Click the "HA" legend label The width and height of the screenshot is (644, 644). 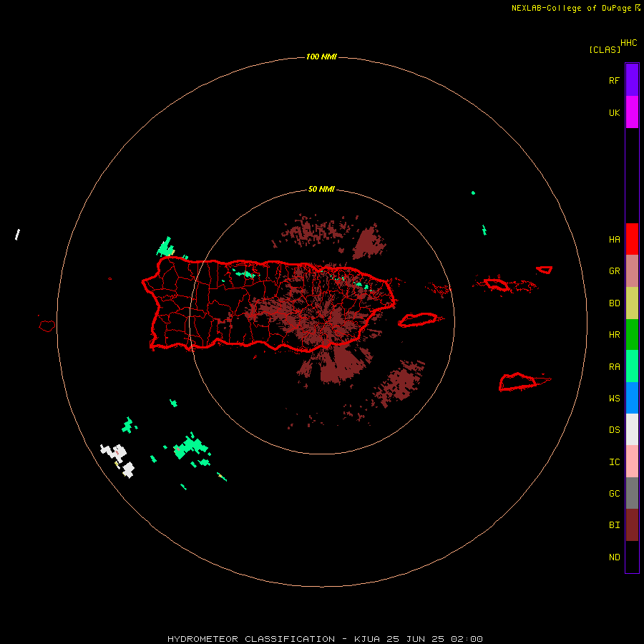pyautogui.click(x=614, y=240)
